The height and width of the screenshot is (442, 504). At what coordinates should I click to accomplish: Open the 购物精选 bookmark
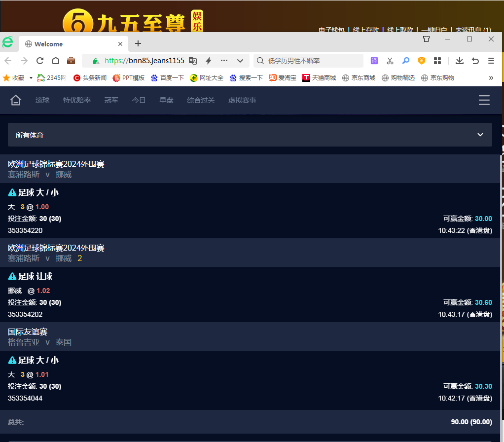coord(398,78)
